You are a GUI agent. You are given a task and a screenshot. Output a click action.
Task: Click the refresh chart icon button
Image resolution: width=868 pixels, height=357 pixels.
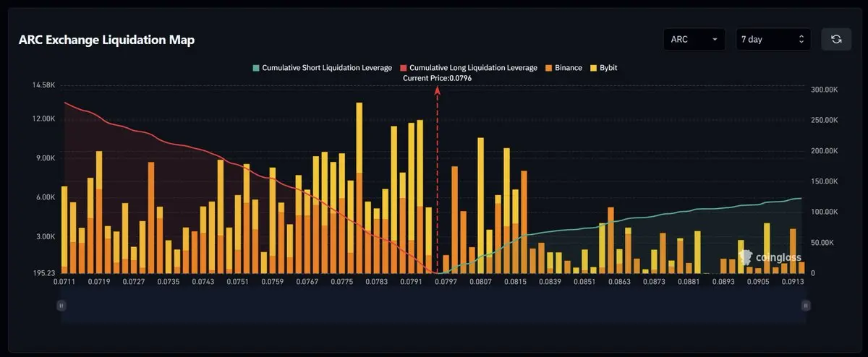(x=836, y=39)
